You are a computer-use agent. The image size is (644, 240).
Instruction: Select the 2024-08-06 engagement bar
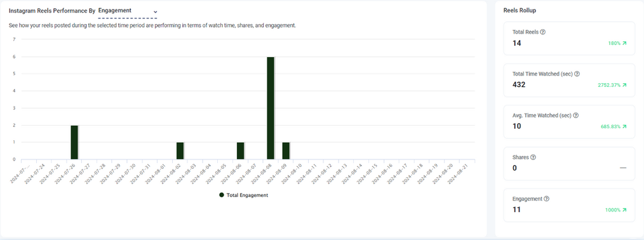(x=240, y=151)
